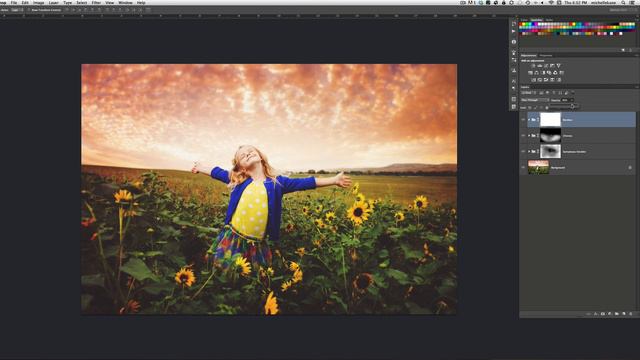Open the Adjustments panel flyout menu
640x360 pixels.
pos(636,56)
